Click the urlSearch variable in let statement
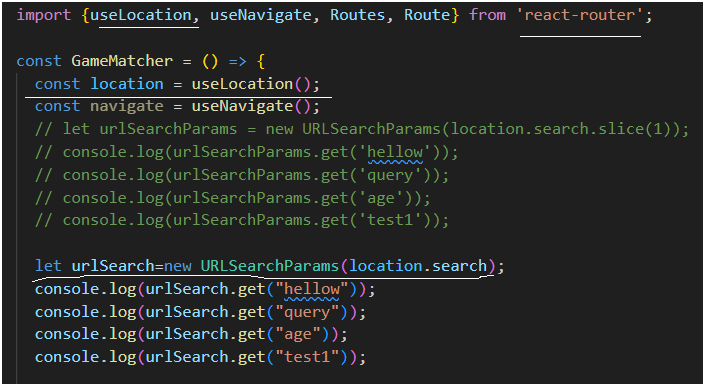The image size is (703, 384). coord(113,266)
